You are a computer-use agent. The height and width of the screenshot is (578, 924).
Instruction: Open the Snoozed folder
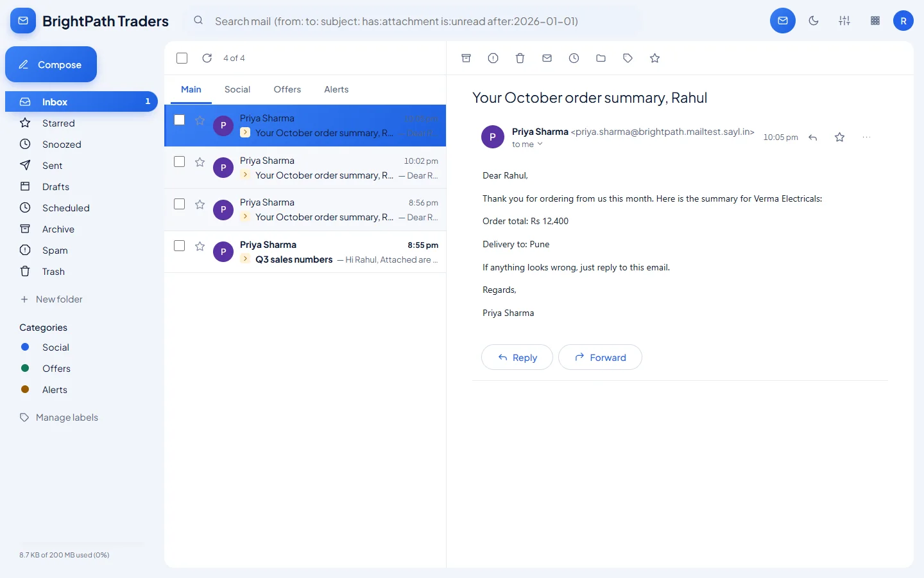(x=81, y=144)
